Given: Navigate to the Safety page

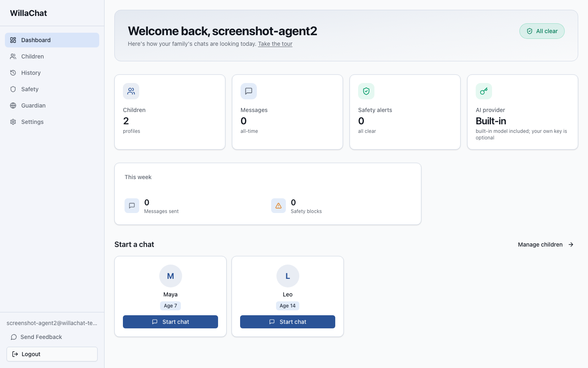Looking at the screenshot, I should pos(52,89).
